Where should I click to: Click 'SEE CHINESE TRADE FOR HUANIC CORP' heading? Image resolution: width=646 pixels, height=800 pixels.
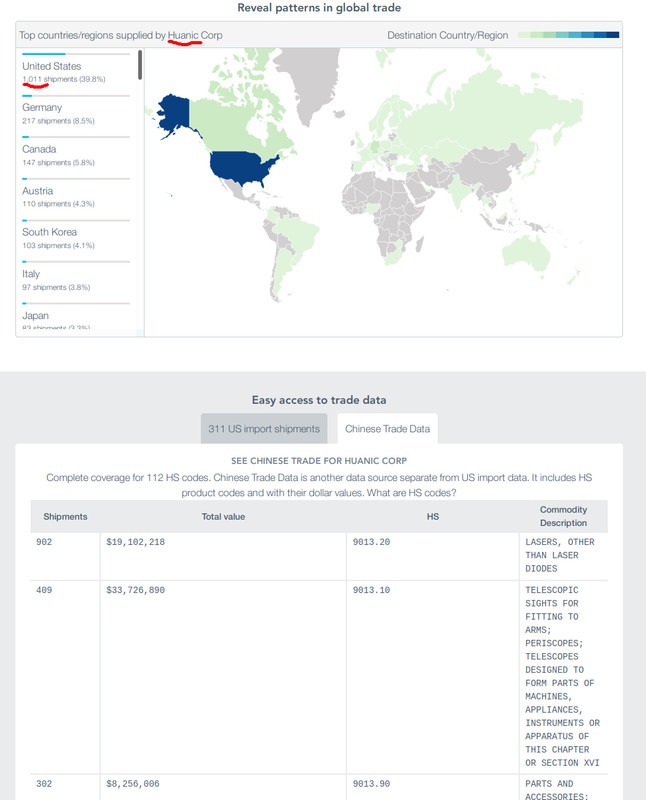[x=319, y=461]
